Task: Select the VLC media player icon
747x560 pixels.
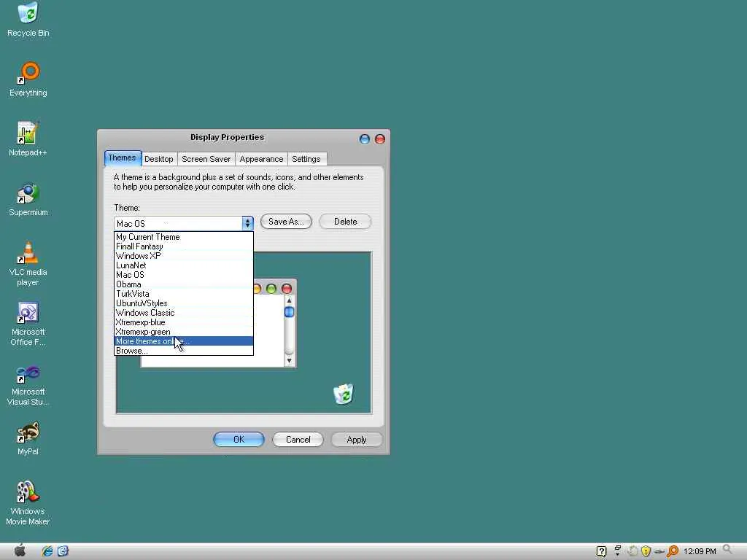Action: (x=28, y=263)
